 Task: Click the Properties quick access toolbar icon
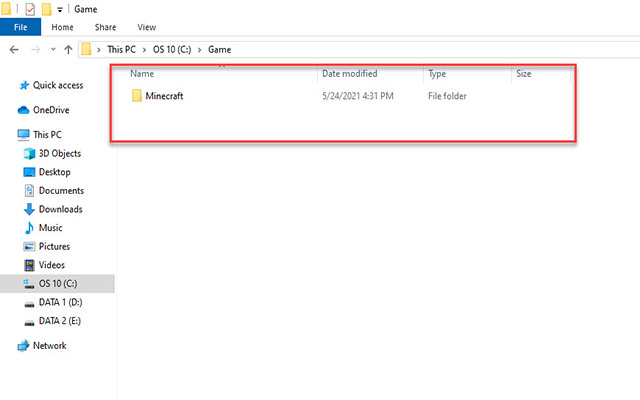click(31, 9)
